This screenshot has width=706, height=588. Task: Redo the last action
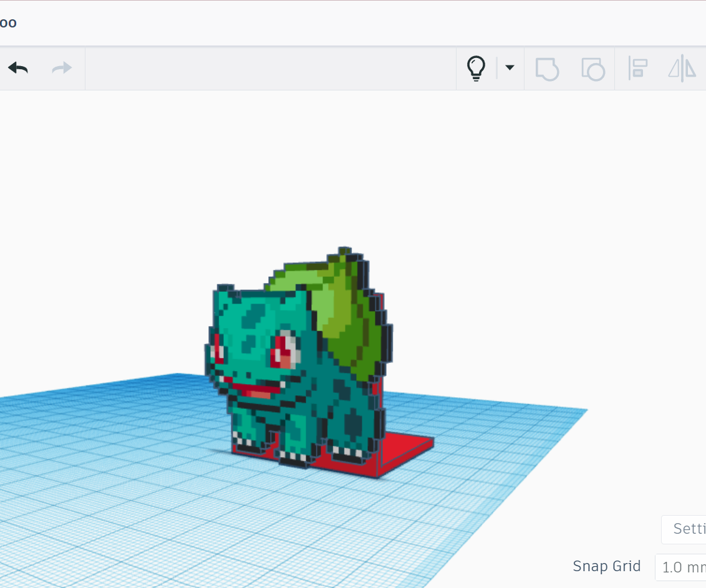(60, 68)
